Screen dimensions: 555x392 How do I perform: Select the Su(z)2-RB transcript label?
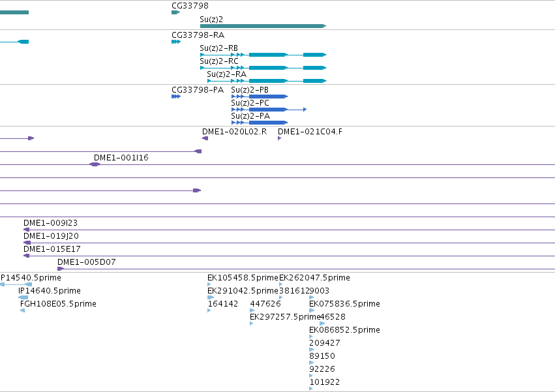pos(218,48)
